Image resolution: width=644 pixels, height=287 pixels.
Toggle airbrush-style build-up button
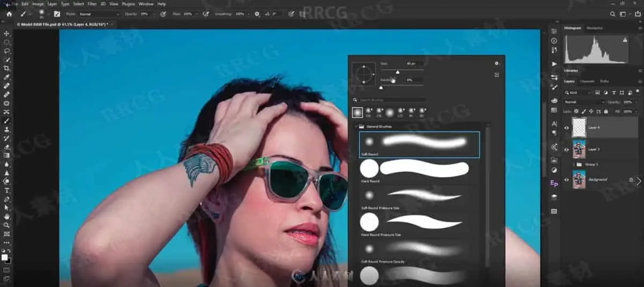point(206,14)
